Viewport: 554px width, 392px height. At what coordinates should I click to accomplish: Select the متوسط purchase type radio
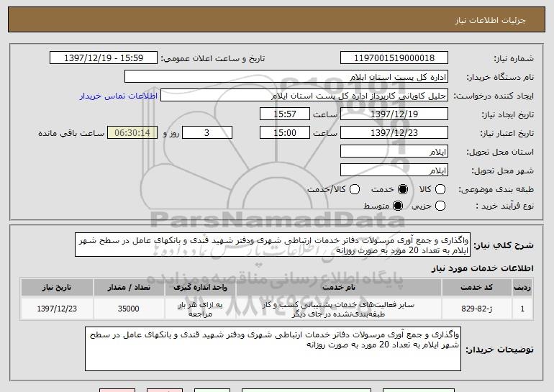pyautogui.click(x=397, y=206)
